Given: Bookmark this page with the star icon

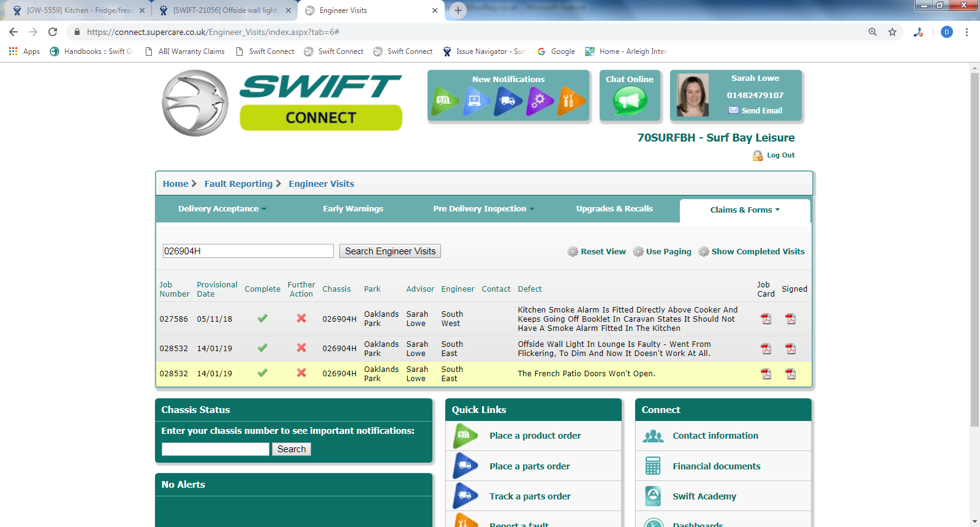Looking at the screenshot, I should pos(892,32).
